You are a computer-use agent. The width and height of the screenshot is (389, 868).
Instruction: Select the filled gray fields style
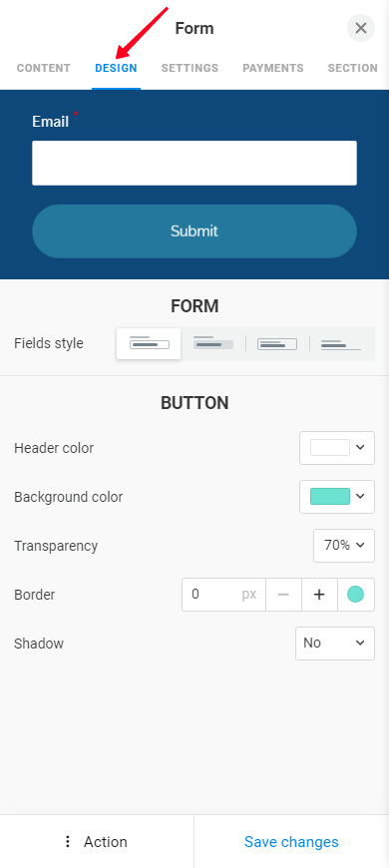click(x=213, y=344)
